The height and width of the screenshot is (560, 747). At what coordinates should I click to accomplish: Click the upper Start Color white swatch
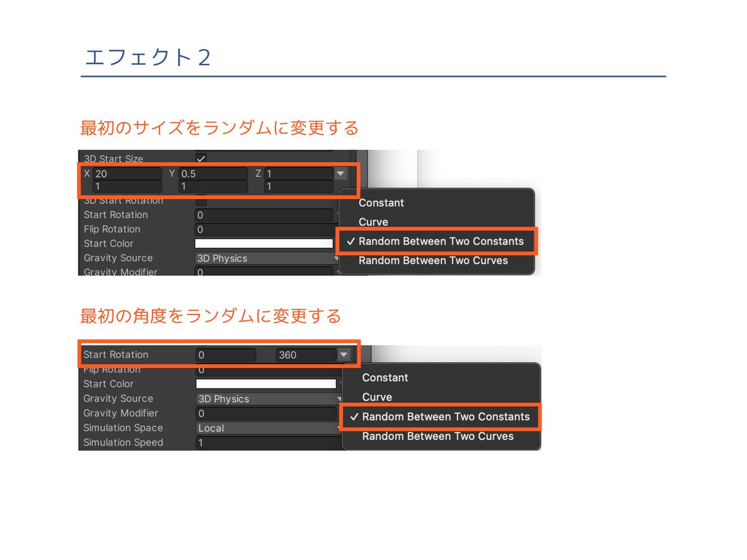[264, 244]
